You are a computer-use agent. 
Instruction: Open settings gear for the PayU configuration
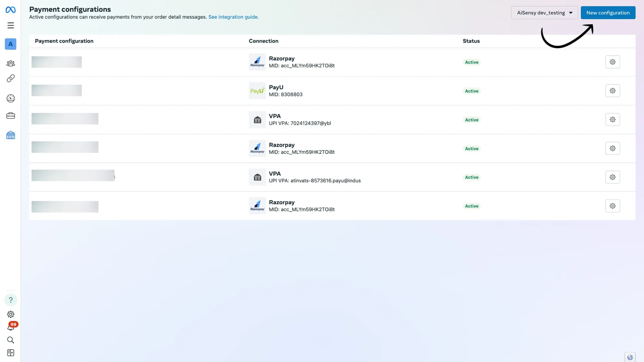click(x=612, y=90)
